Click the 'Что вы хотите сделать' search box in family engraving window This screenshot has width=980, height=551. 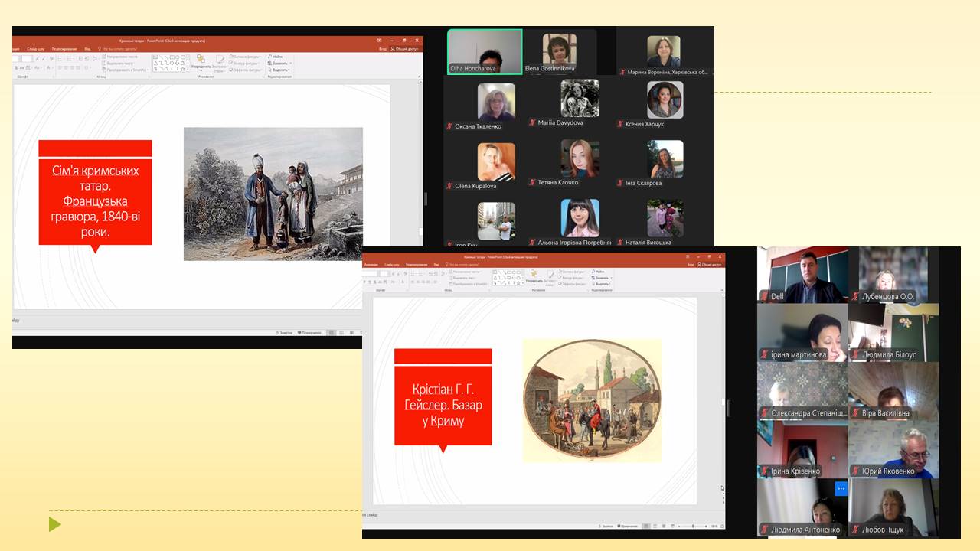pyautogui.click(x=117, y=49)
